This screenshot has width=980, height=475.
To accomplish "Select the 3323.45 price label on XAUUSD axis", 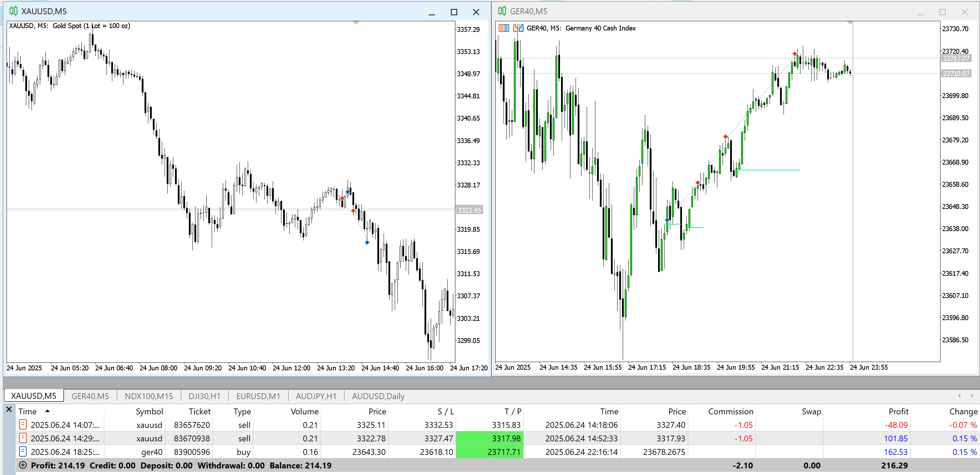I will 469,210.
